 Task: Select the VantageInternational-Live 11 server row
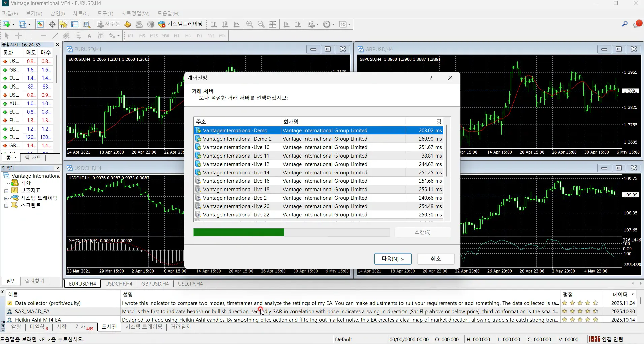[x=318, y=156]
